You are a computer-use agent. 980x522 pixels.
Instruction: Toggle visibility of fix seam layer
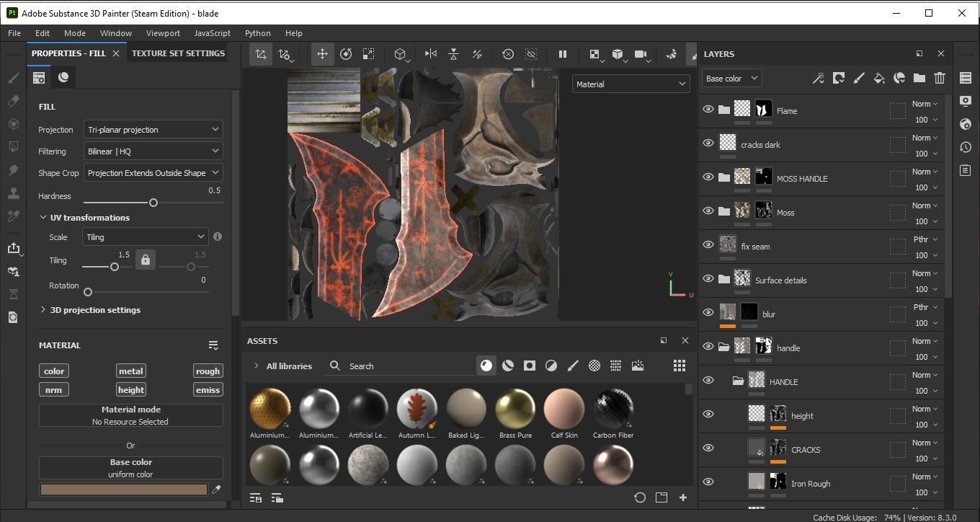pos(708,245)
